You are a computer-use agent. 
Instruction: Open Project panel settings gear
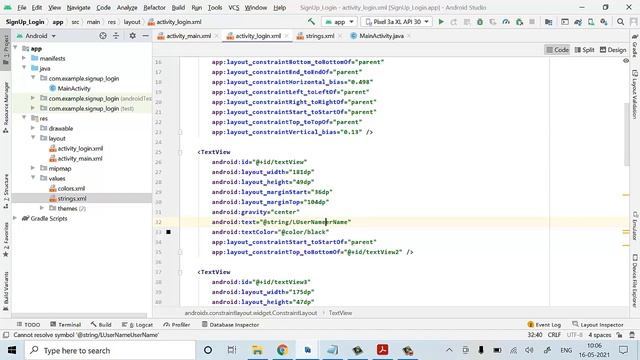pyautogui.click(x=133, y=36)
